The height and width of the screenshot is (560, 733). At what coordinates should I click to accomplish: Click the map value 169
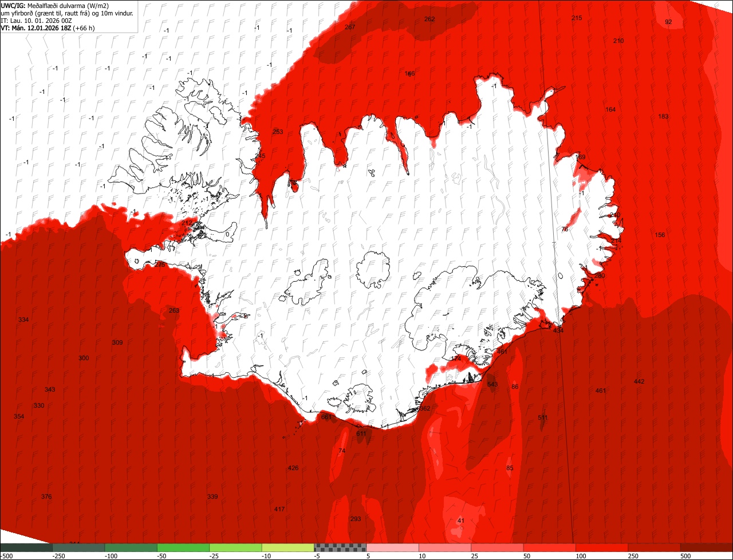(580, 157)
